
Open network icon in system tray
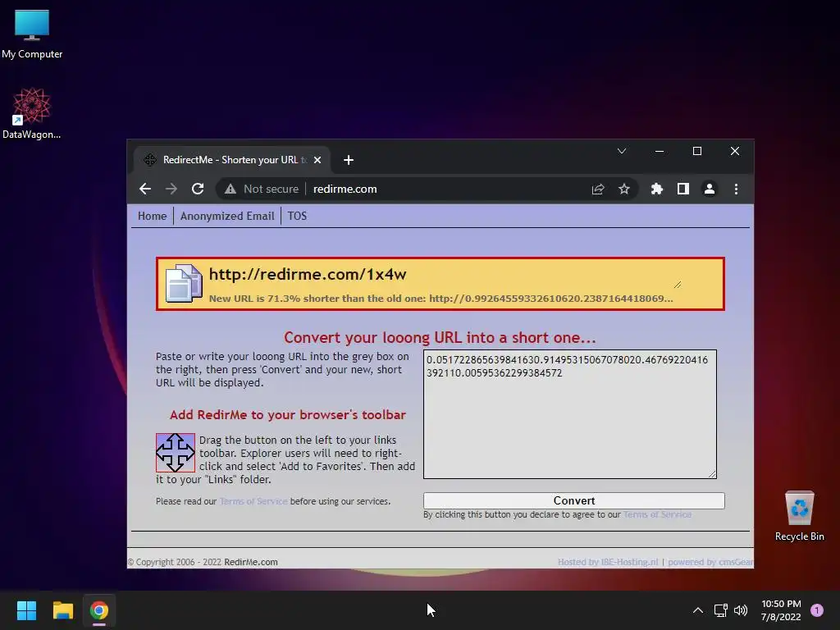[720, 610]
